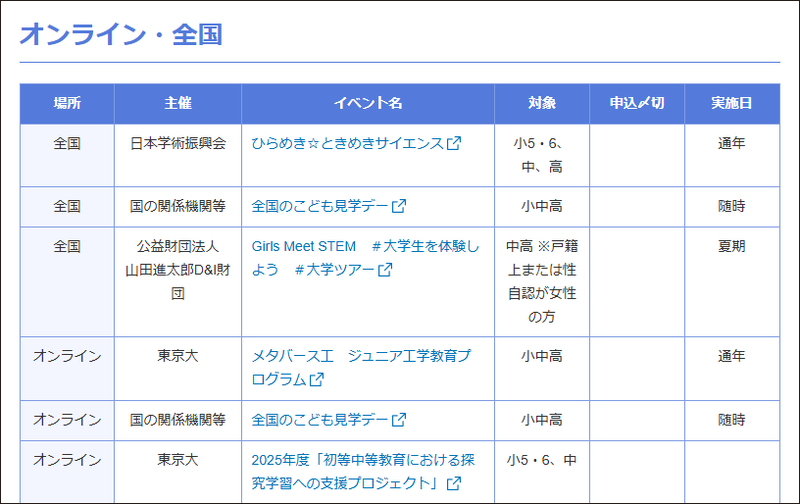
Task: Click 通年 in the メタバース工 row
Action: tap(732, 356)
